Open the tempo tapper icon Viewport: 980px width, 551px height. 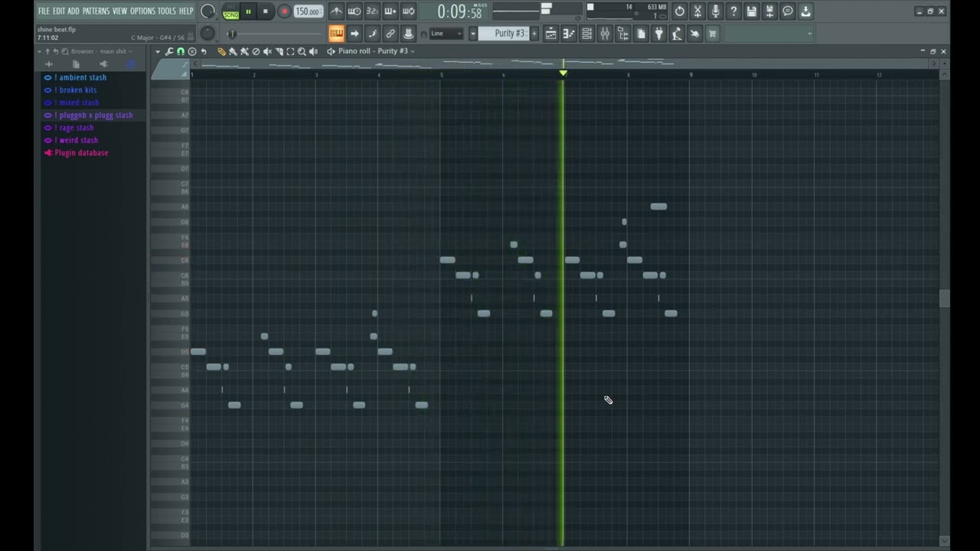pos(677,34)
